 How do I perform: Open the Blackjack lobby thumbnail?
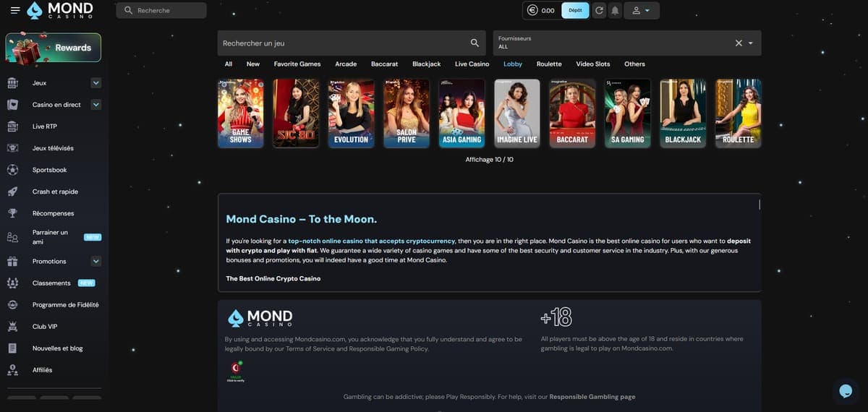coord(683,113)
